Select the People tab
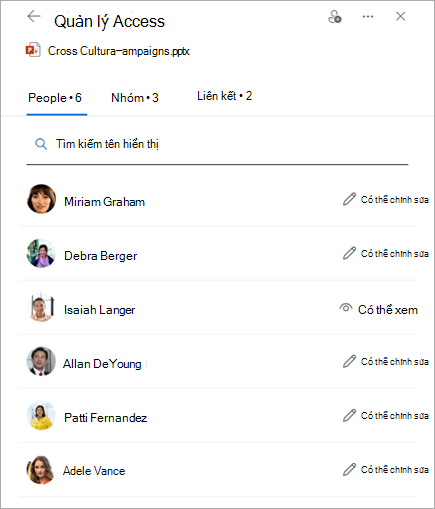Image resolution: width=435 pixels, height=509 pixels. (x=55, y=98)
